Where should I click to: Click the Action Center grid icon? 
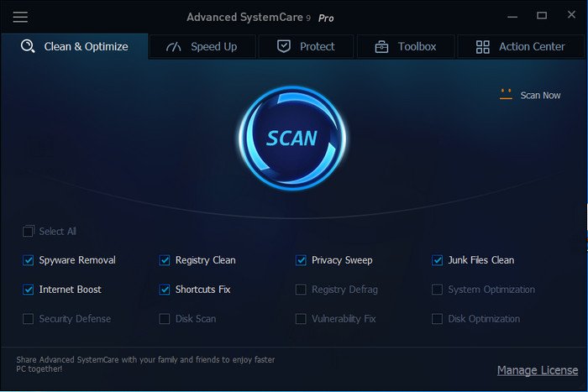pyautogui.click(x=482, y=47)
